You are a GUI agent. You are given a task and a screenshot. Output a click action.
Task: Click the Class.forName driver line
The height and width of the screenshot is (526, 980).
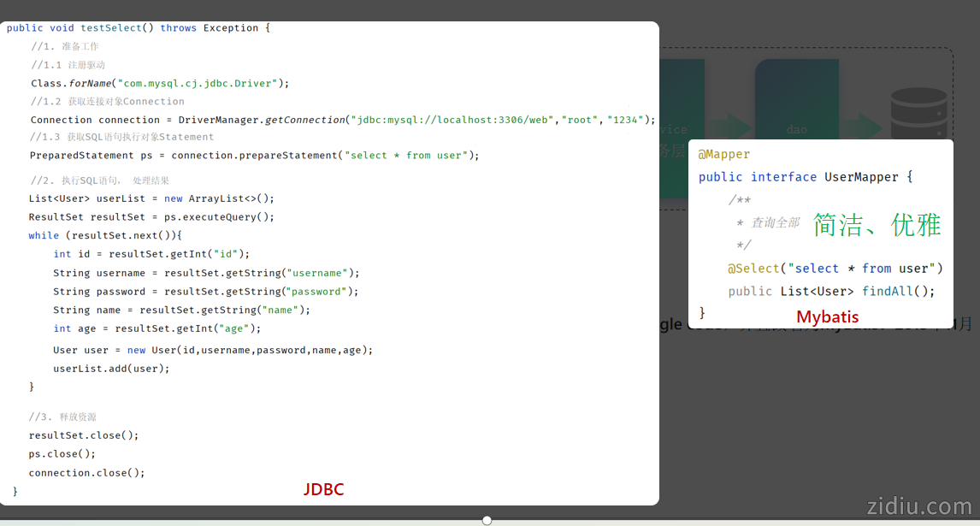[x=160, y=84]
